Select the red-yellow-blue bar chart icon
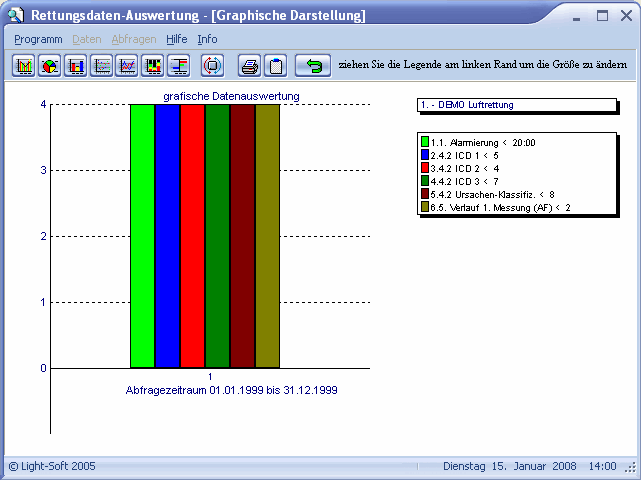Viewport: 641px width, 480px height. (x=76, y=65)
